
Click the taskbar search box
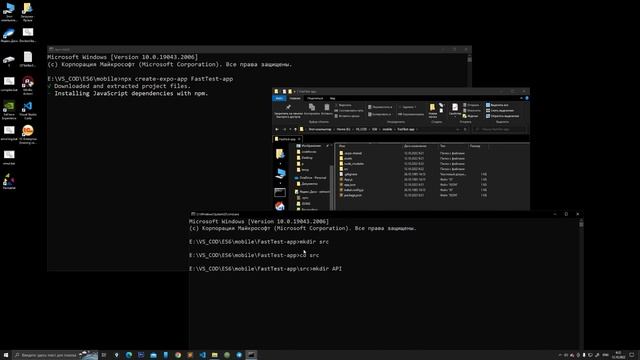55,355
